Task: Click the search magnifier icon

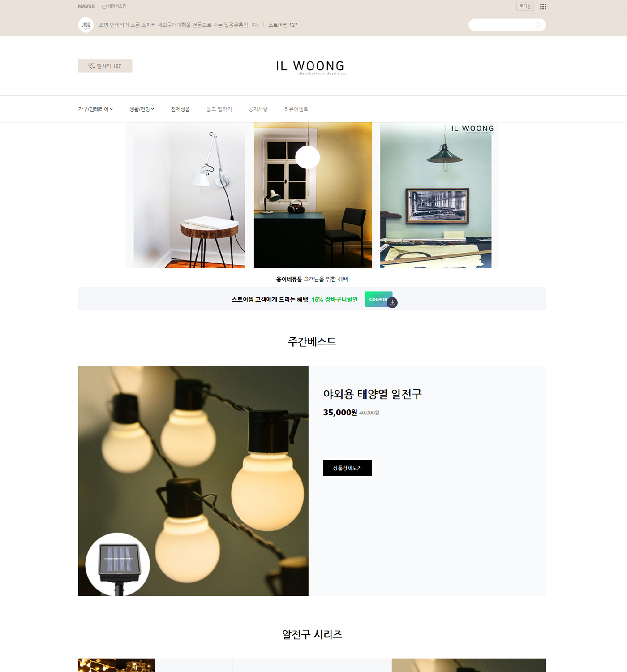Action: coord(538,25)
